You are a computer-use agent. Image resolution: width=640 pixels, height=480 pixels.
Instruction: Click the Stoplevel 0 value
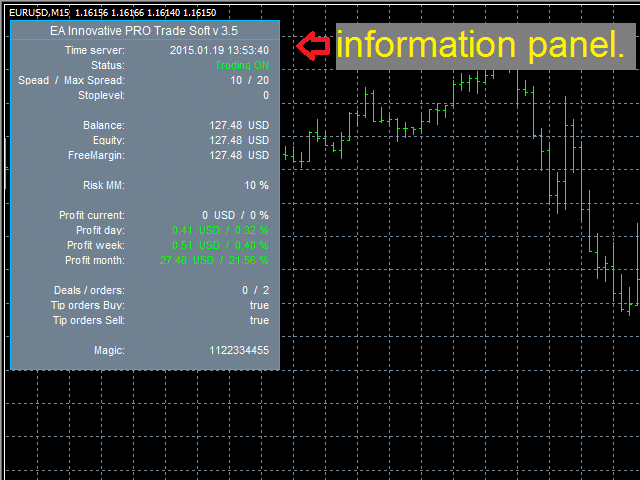click(x=266, y=96)
